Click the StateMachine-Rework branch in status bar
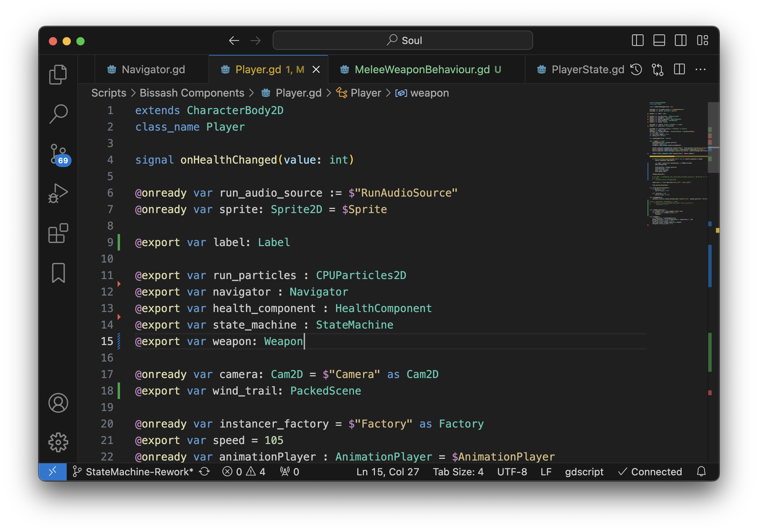 [134, 472]
